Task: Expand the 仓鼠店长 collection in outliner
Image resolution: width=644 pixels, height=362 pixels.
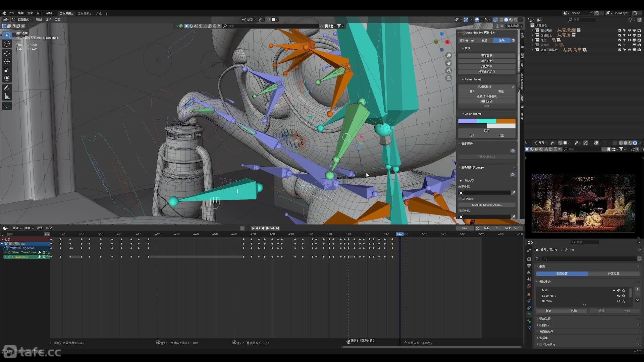Action: [532, 35]
